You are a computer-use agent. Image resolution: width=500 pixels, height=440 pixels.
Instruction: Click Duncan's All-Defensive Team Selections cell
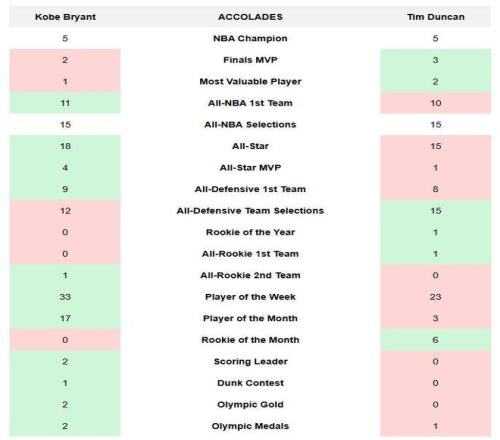pos(435,211)
